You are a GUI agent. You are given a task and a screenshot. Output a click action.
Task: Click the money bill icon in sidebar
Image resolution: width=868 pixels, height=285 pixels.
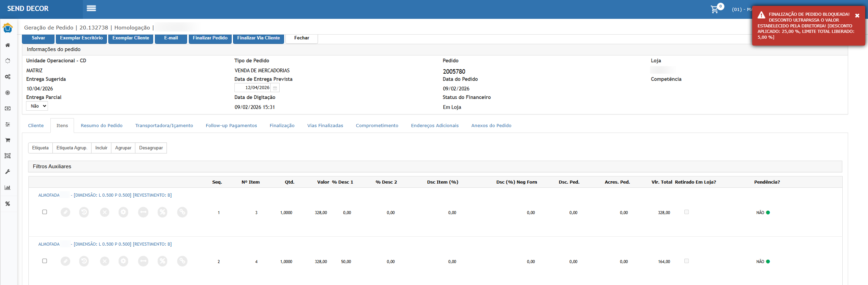coord(8,109)
